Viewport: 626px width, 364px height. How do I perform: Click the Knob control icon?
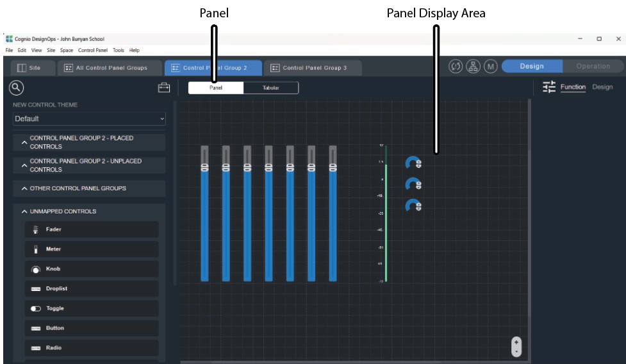35,269
